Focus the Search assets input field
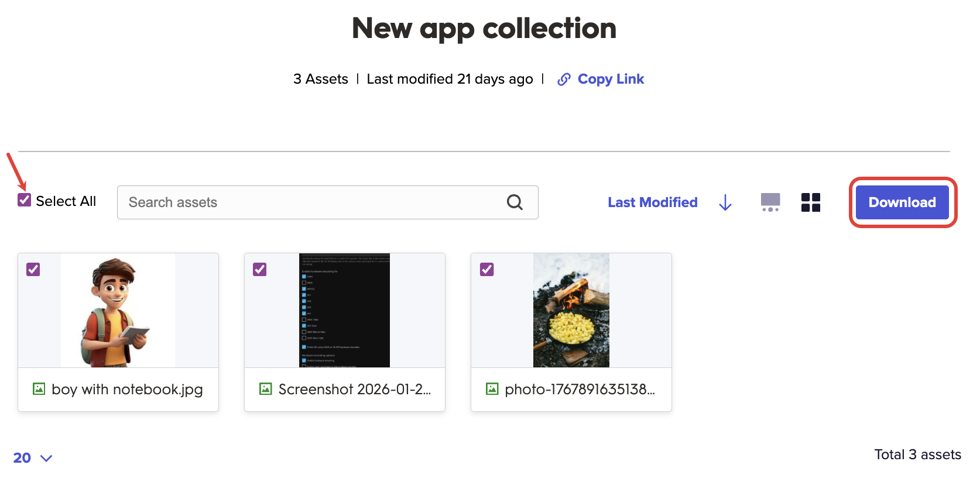Image resolution: width=980 pixels, height=482 pixels. (x=310, y=202)
